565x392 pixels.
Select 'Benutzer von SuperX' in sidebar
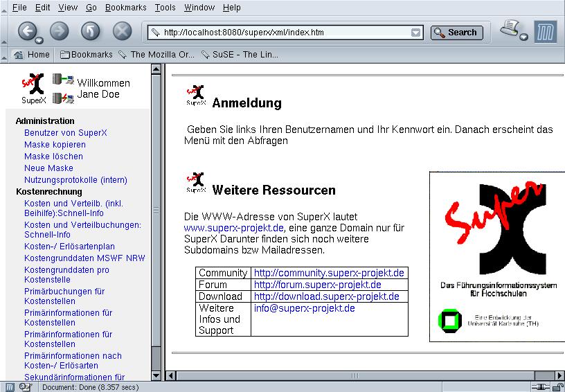(65, 133)
